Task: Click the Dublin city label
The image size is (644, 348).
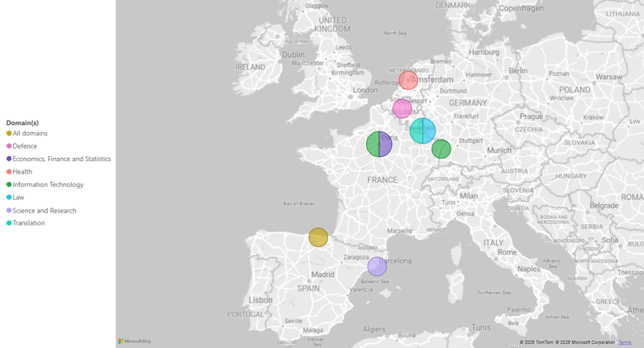Action: point(293,55)
